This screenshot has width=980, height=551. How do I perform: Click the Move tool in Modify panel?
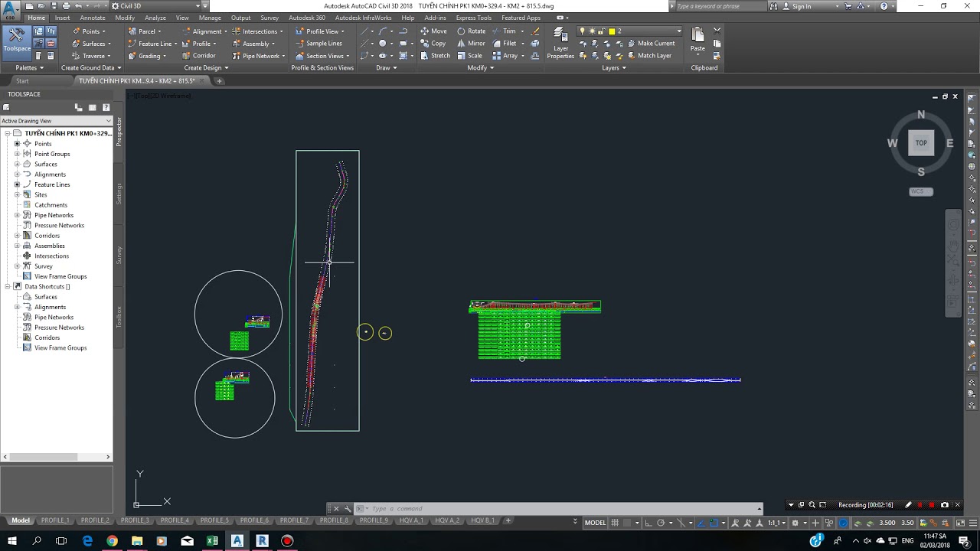pyautogui.click(x=433, y=31)
